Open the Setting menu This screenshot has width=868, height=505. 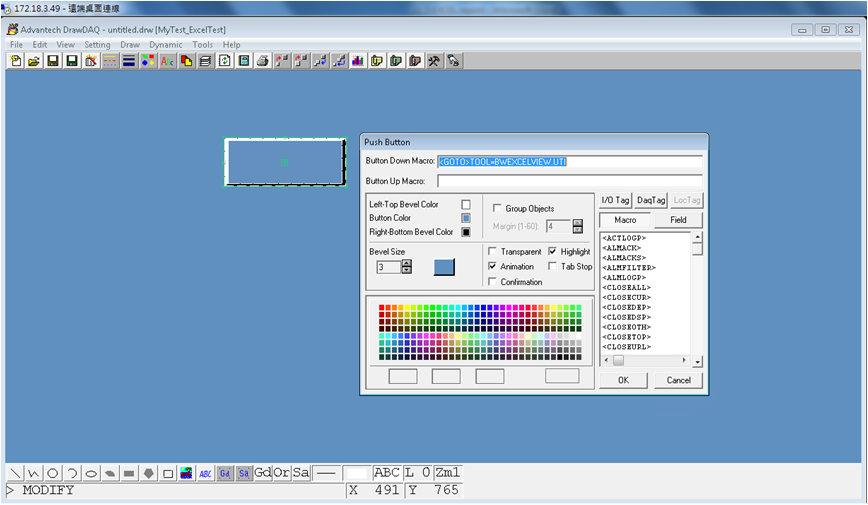click(97, 45)
